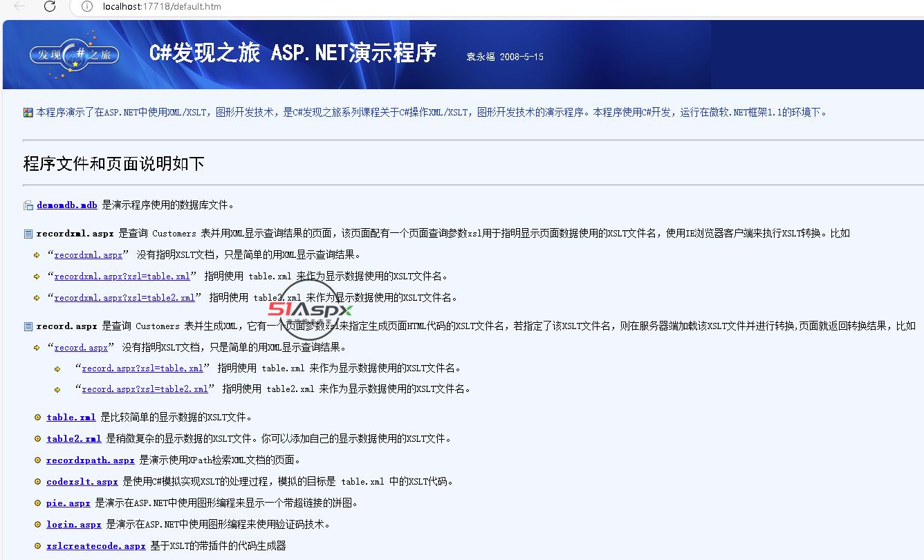
Task: Open the plain recordxml.aspx link
Action: click(x=89, y=255)
